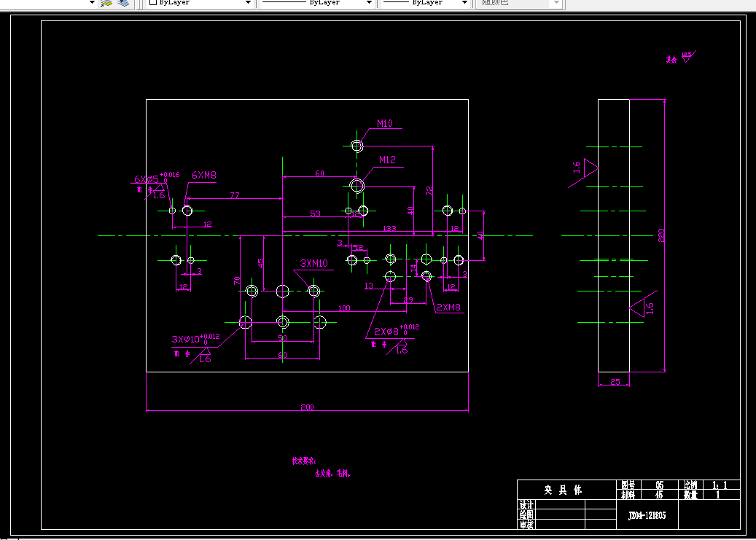
Task: Select the 133 horizontal dimension
Action: click(x=389, y=228)
